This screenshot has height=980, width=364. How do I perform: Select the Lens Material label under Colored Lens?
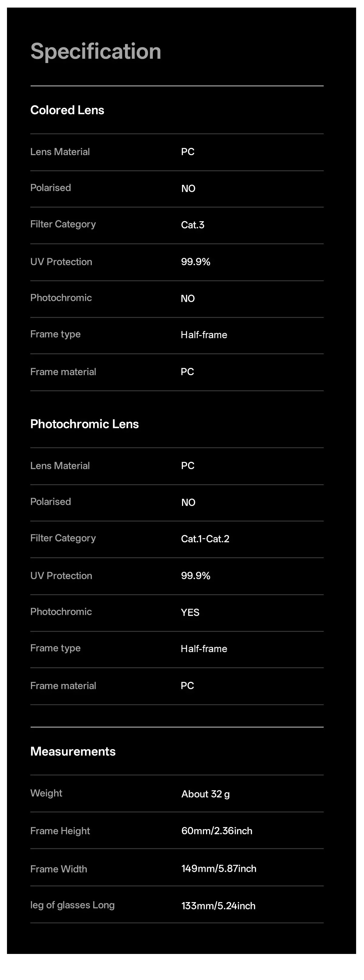coord(60,152)
